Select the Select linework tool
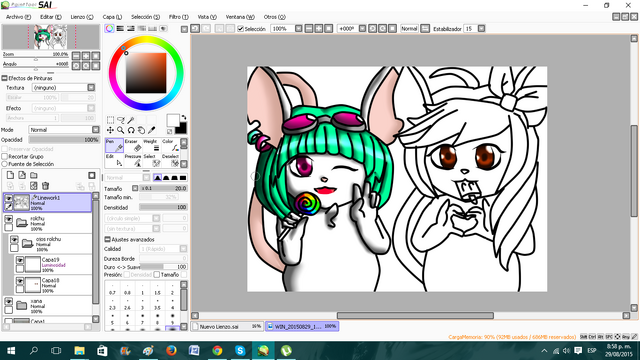 tap(151, 160)
